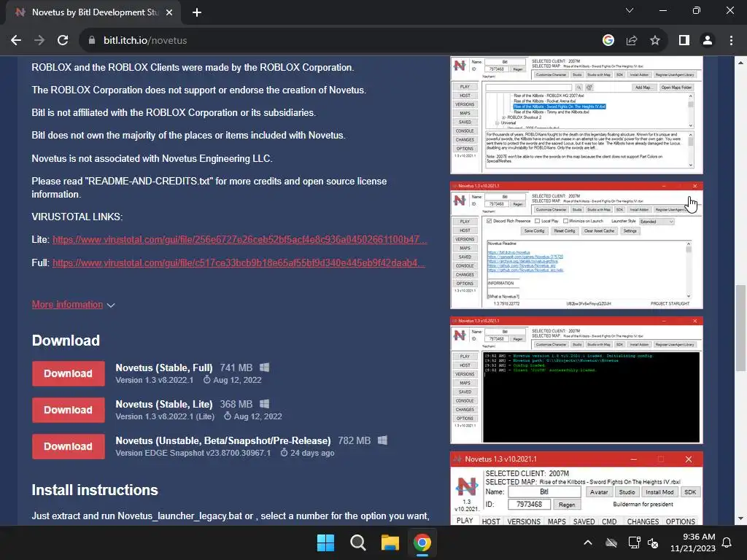Click Version 1.3 v8.2022.1 (Lite) text
This screenshot has height=560, width=747.
click(166, 416)
